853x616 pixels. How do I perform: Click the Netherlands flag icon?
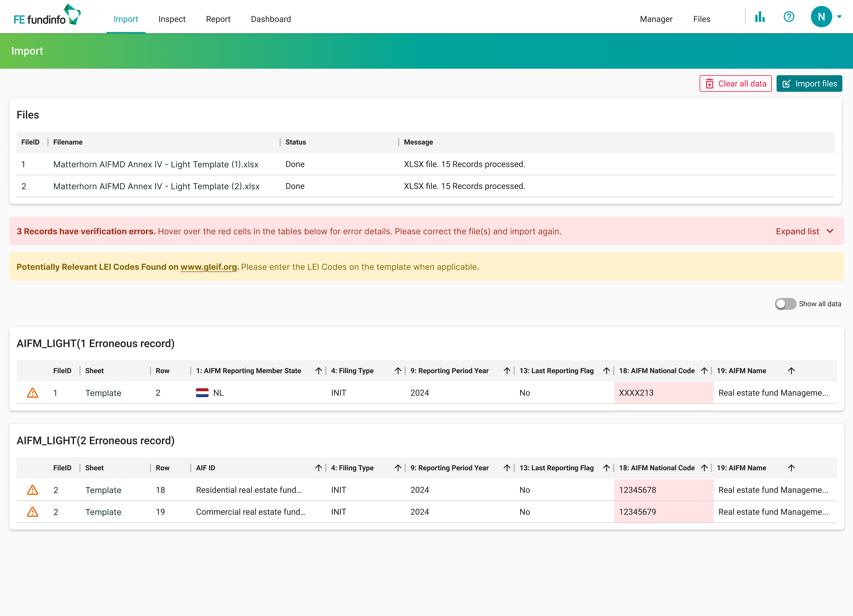pos(202,393)
